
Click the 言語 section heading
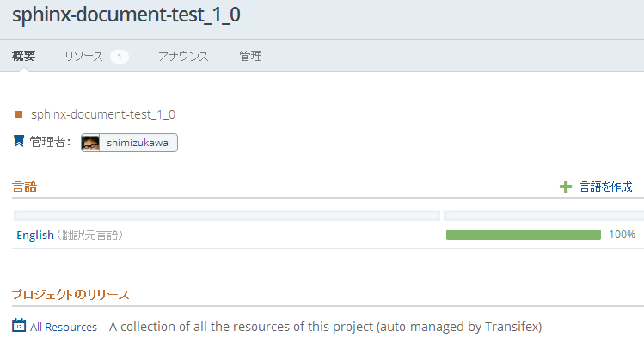(x=25, y=187)
